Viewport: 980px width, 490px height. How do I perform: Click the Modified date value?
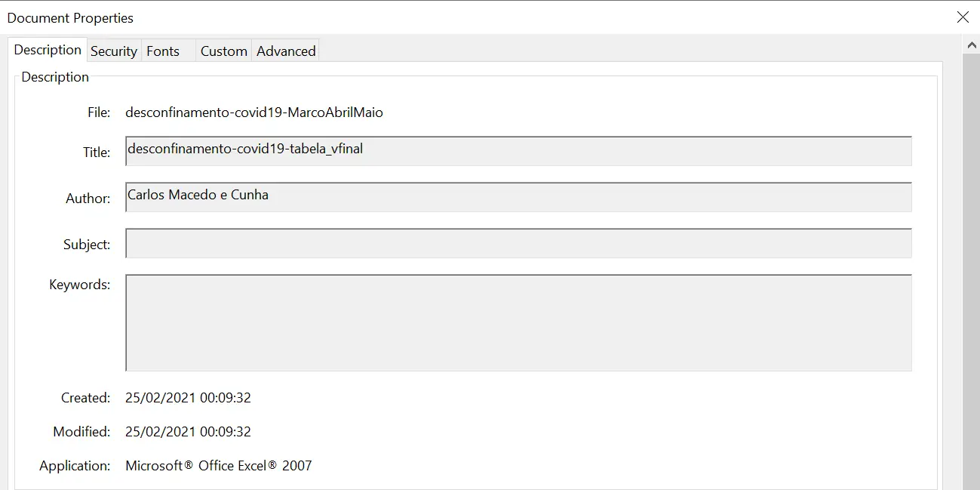point(188,432)
